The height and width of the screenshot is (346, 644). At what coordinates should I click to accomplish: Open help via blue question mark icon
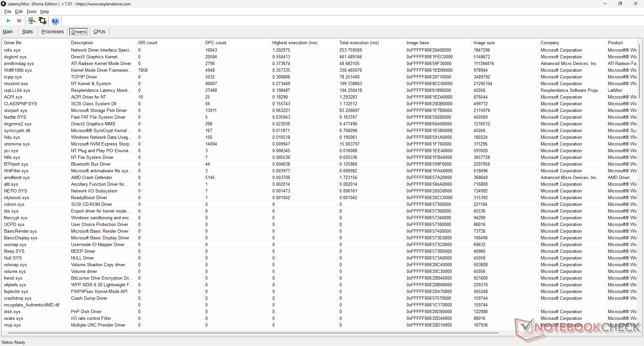pyautogui.click(x=55, y=21)
